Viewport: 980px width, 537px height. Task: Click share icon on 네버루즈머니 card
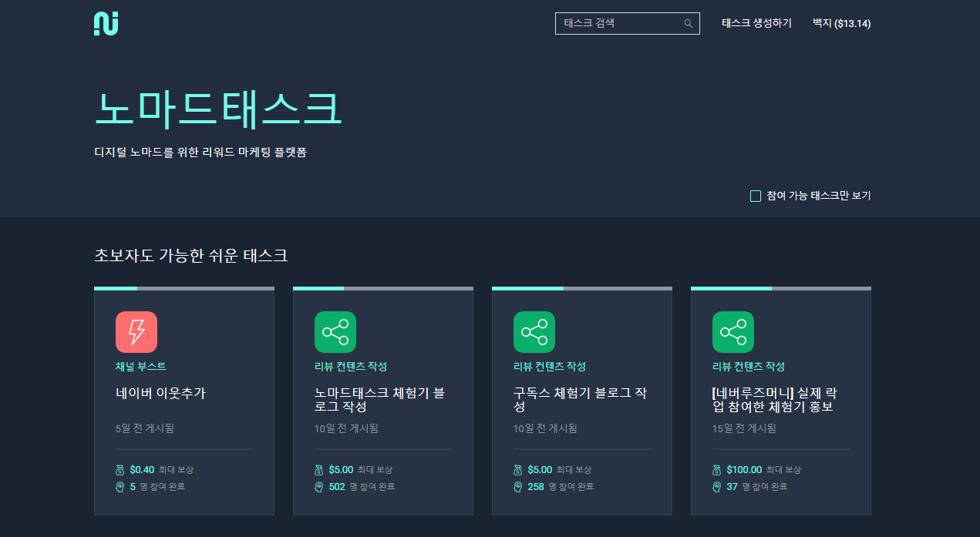733,332
